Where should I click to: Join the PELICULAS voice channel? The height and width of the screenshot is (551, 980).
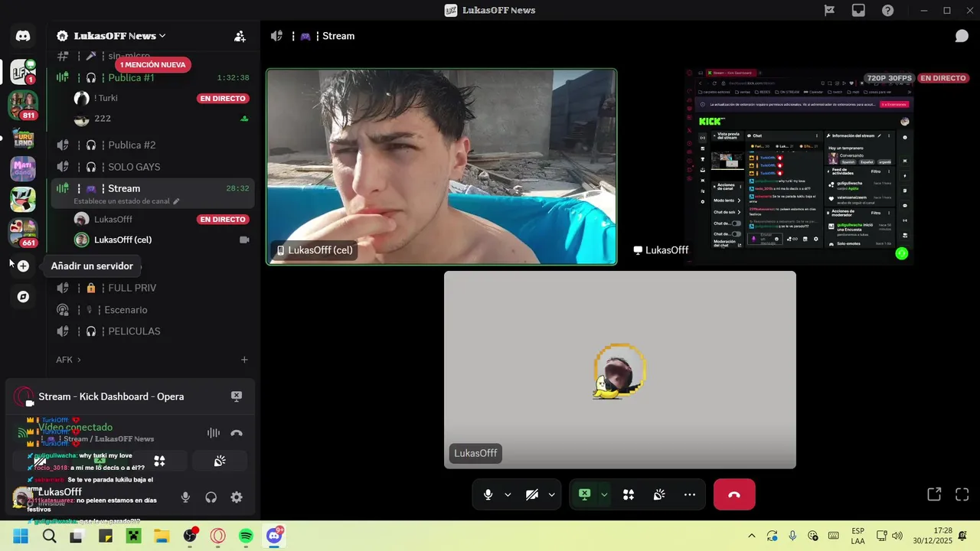pos(153,331)
